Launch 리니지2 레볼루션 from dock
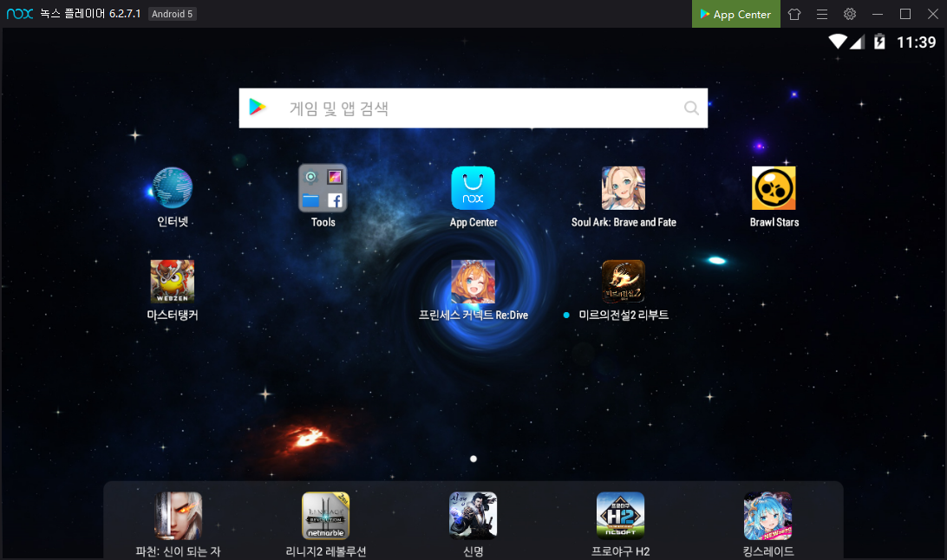947x560 pixels. click(x=325, y=515)
